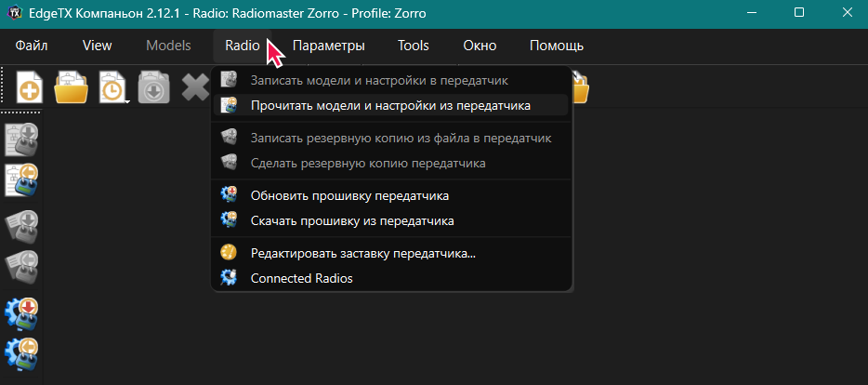The width and height of the screenshot is (868, 385).
Task: Click icon beside Сделать резервную копию
Action: click(229, 162)
